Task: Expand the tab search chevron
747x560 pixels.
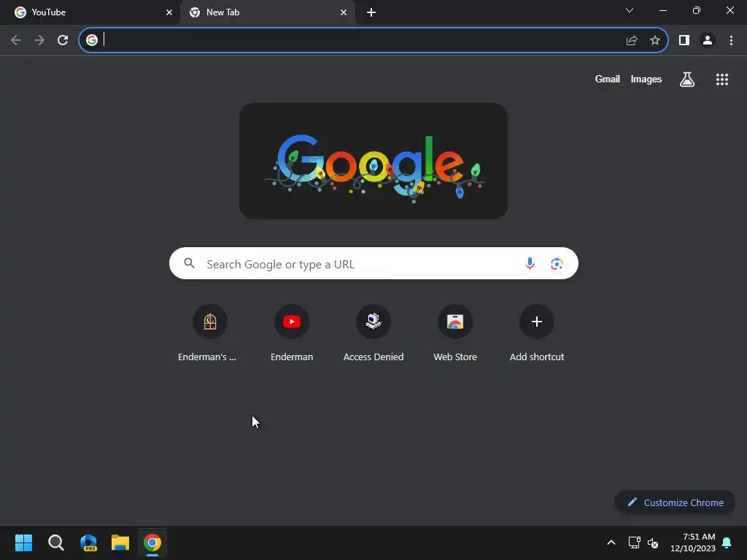Action: (630, 10)
